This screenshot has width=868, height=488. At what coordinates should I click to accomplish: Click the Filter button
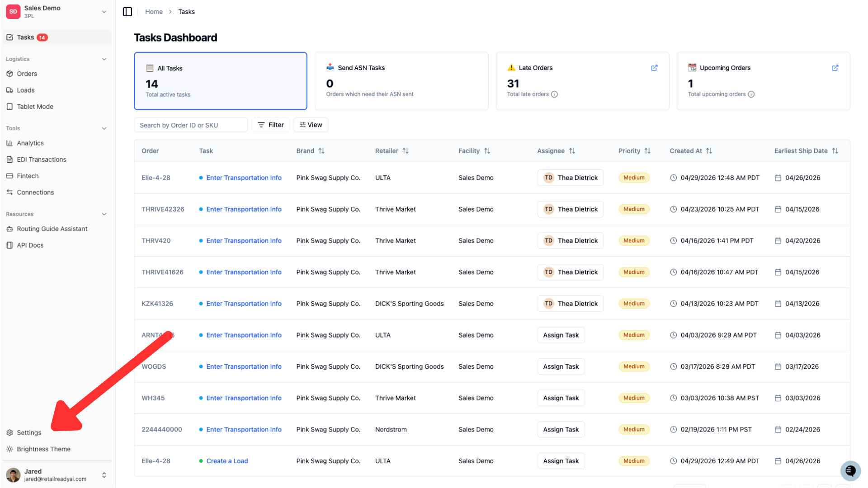[x=270, y=125]
